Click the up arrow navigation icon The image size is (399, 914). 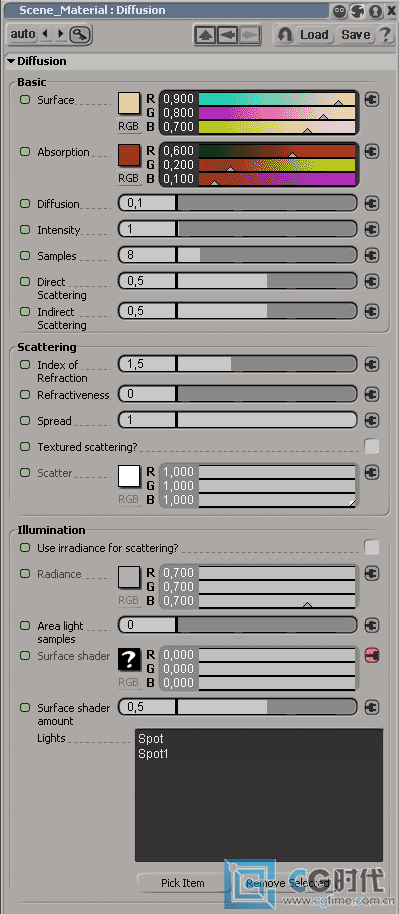pyautogui.click(x=206, y=35)
